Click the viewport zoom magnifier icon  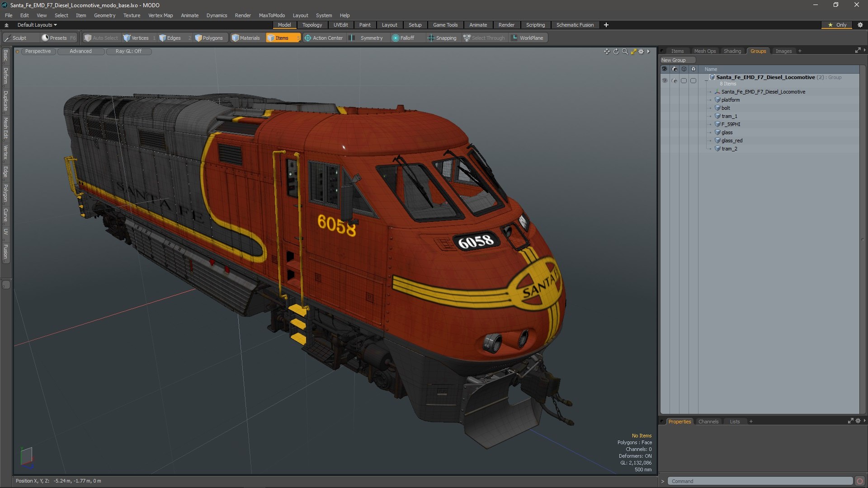point(625,52)
